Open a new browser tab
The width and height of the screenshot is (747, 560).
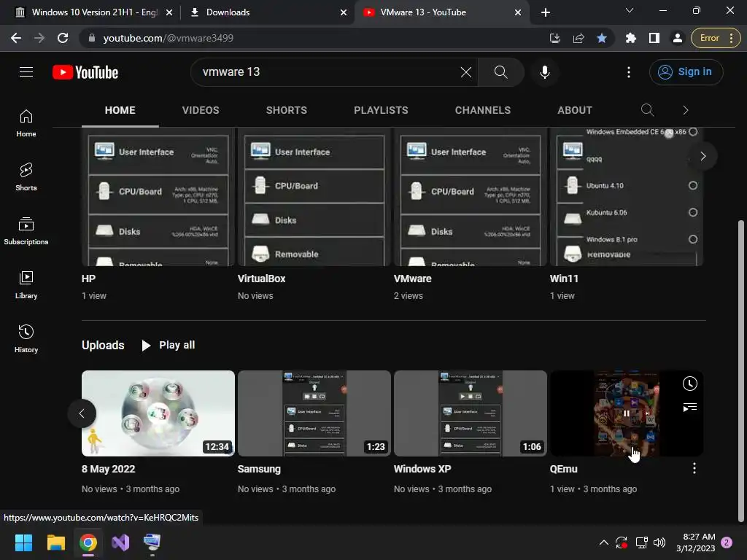tap(546, 12)
